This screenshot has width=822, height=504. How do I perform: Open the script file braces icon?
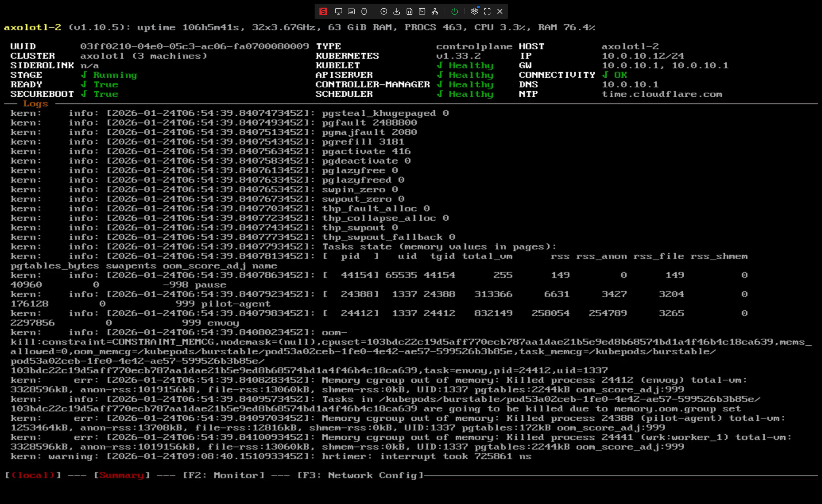(x=409, y=11)
